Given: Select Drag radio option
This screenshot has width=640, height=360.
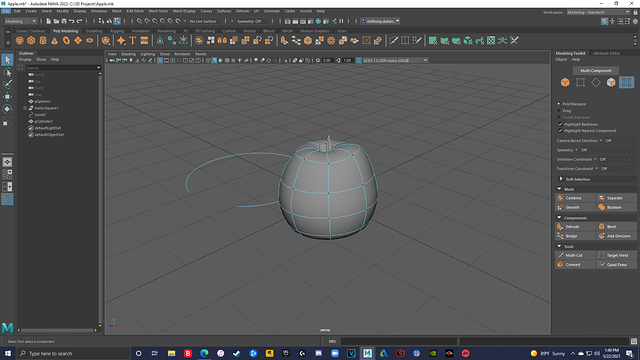Looking at the screenshot, I should coord(559,111).
